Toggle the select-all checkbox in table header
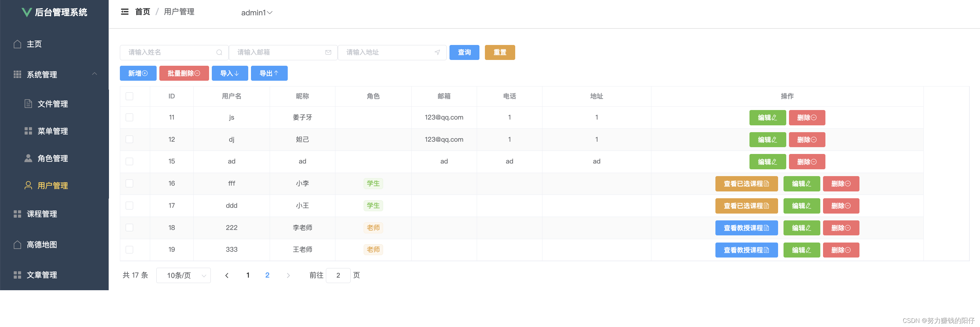This screenshot has width=980, height=327. pos(129,96)
